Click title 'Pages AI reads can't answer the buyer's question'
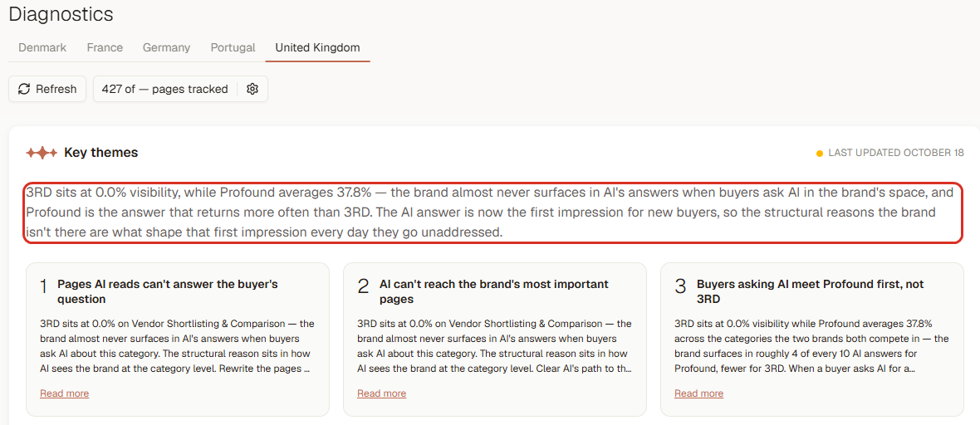The image size is (980, 425). coord(168,292)
